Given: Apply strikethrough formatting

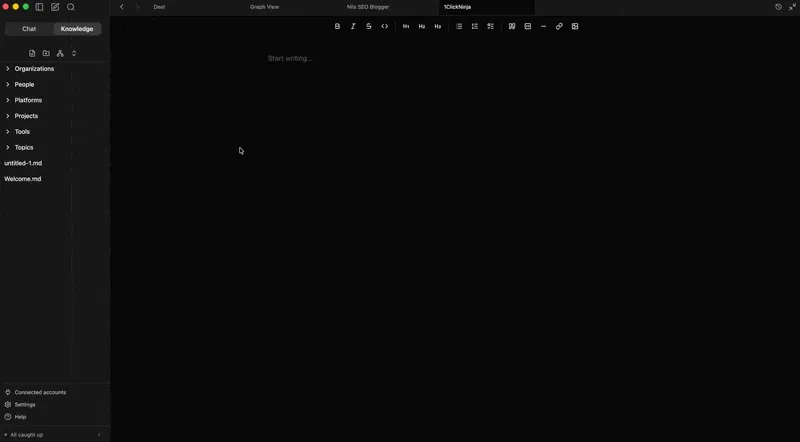Looking at the screenshot, I should (x=369, y=27).
